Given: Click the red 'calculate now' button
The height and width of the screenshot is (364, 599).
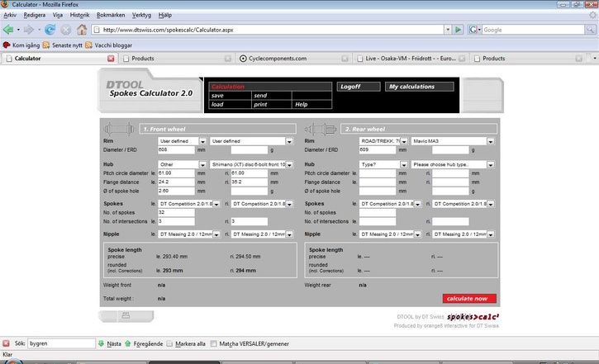Looking at the screenshot, I should click(469, 298).
